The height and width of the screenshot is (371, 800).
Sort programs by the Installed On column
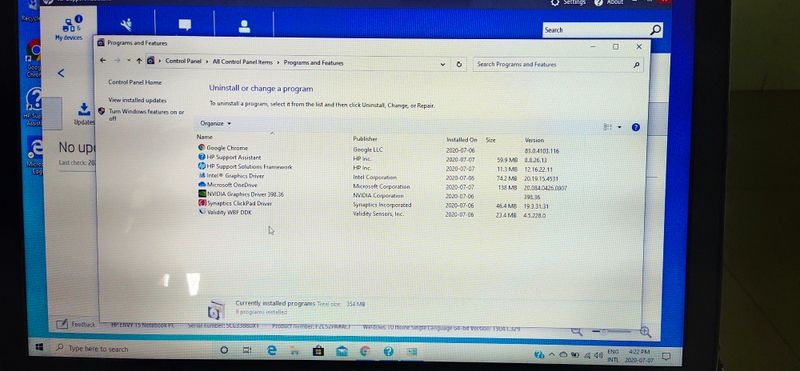click(462, 139)
